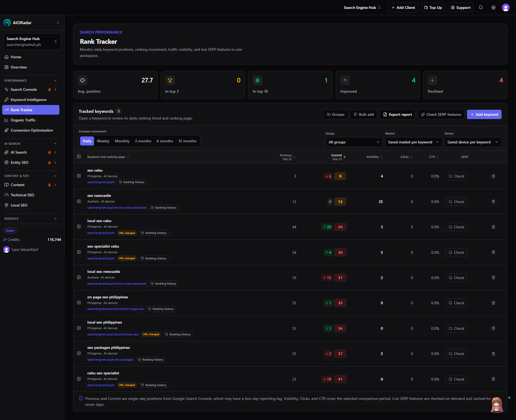Click the In top 3 trophy icon
Screen dimensions: 516x420
click(x=170, y=80)
